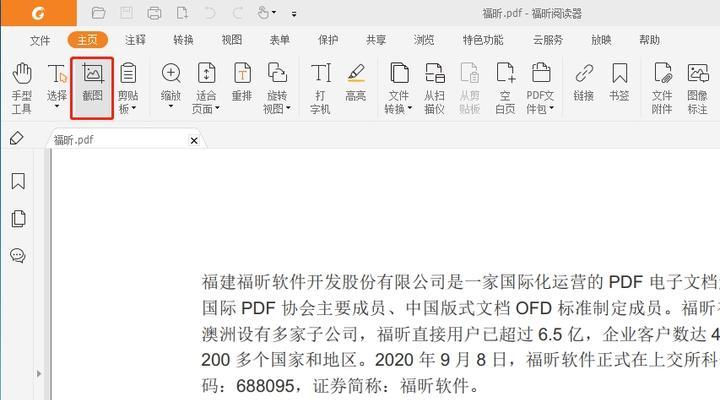Switch to the Form tab (表单)
Screen dimensions: 720x400
pos(280,40)
